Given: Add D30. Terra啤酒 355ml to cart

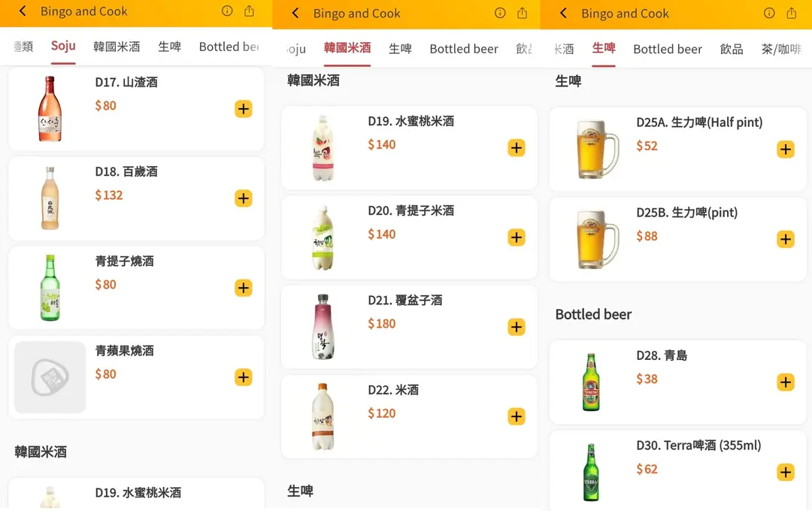Looking at the screenshot, I should (x=785, y=472).
